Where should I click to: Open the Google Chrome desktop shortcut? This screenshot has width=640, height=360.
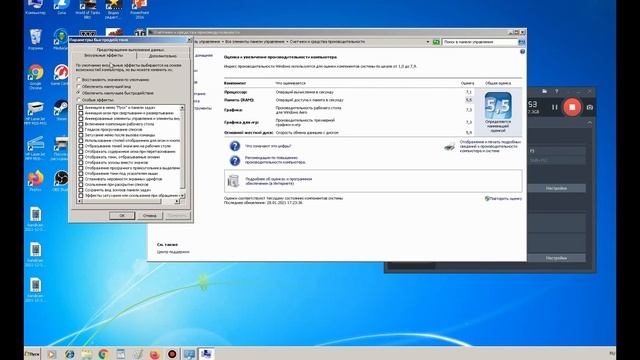tap(36, 76)
